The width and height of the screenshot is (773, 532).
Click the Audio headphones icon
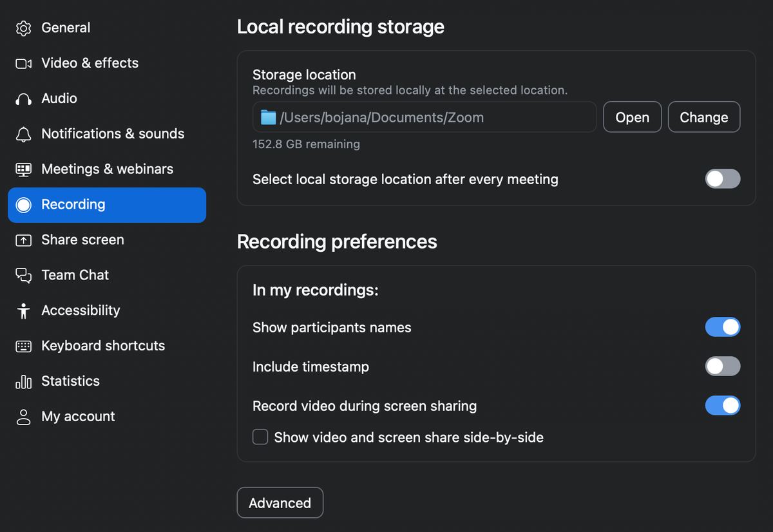click(23, 98)
